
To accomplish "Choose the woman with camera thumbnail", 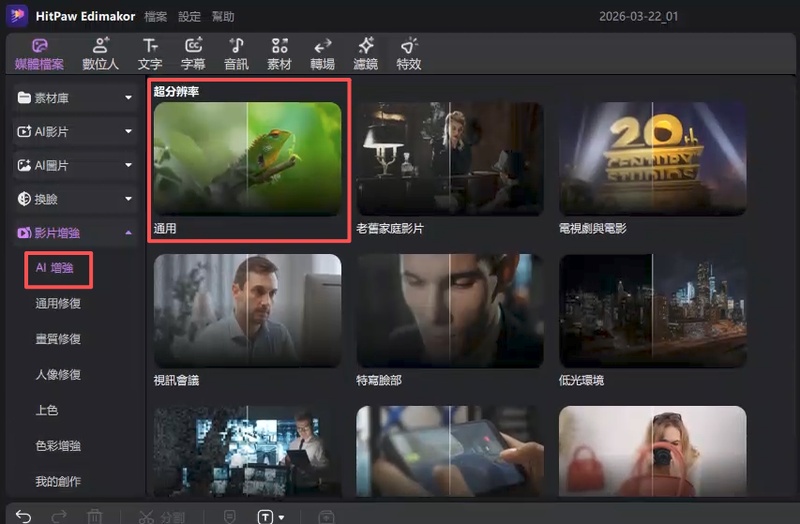I will (653, 451).
